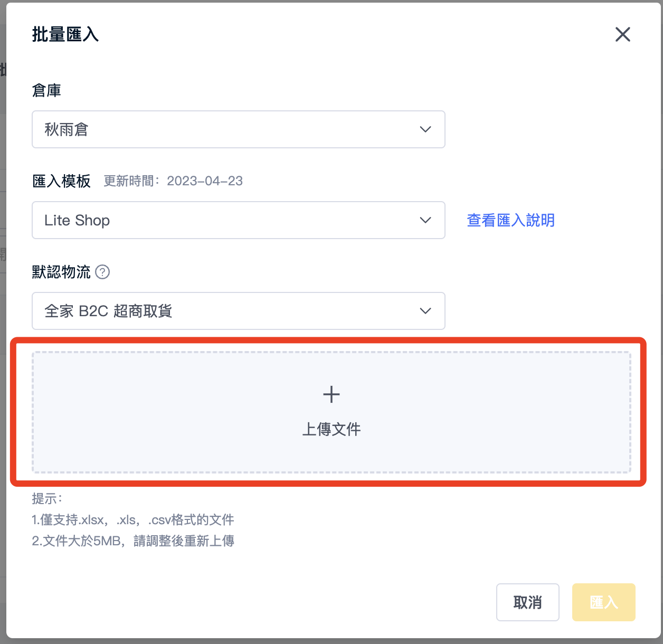Expand the 倉庫 dropdown chevron arrow
The image size is (663, 644).
click(x=425, y=129)
